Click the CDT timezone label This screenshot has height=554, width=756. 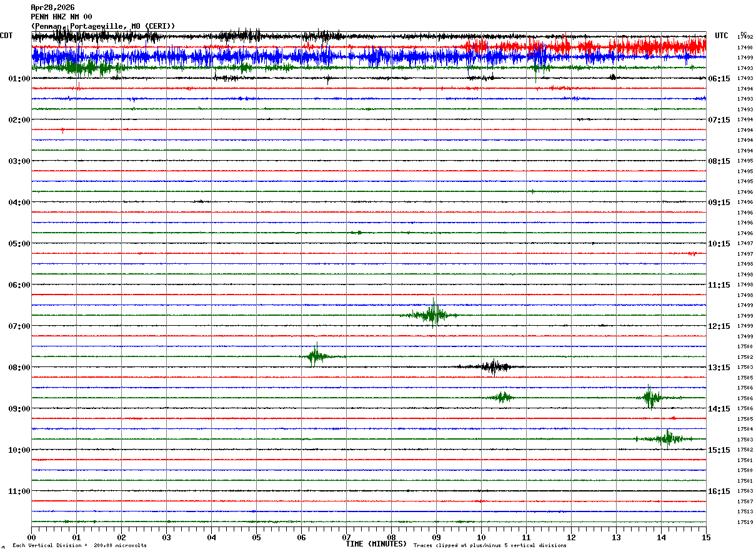click(7, 36)
